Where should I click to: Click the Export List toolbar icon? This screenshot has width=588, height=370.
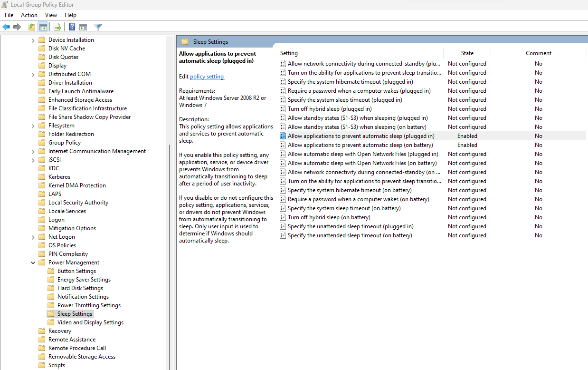point(57,27)
